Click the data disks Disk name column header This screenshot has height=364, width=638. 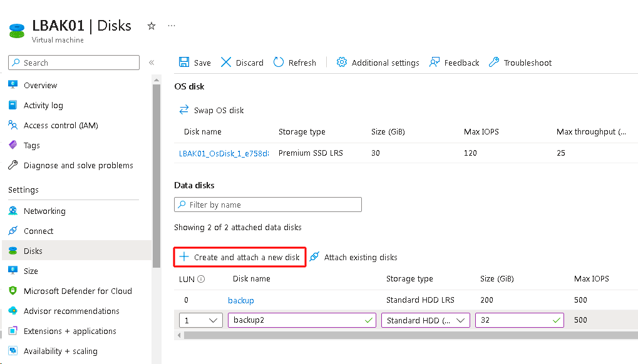coord(252,279)
